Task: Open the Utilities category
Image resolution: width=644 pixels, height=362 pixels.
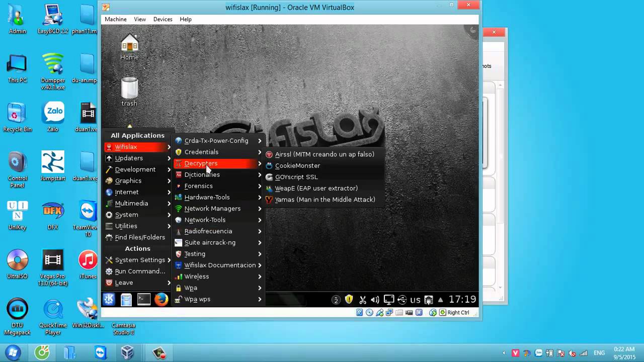Action: click(137, 226)
